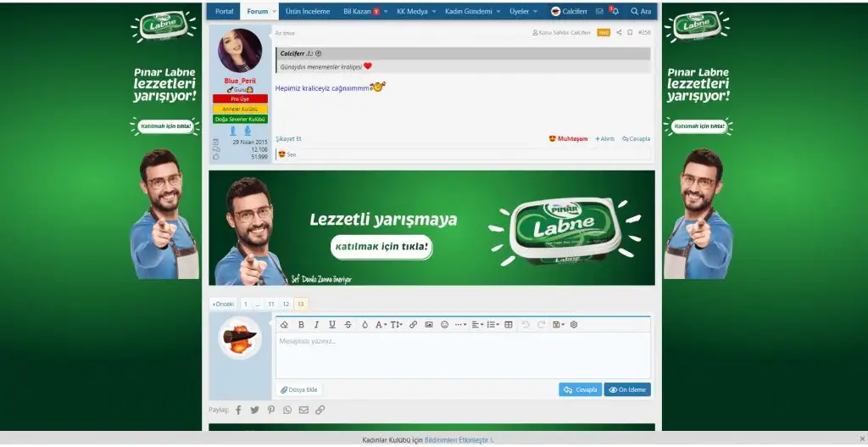Bookmark post using bookmark icon
This screenshot has height=447, width=868.
click(630, 32)
